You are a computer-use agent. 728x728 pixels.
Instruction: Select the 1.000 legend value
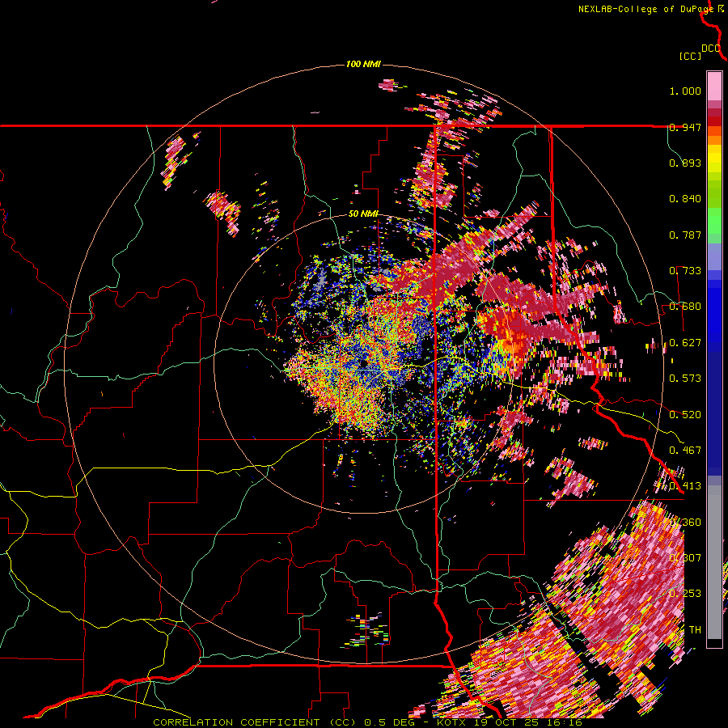pos(685,91)
